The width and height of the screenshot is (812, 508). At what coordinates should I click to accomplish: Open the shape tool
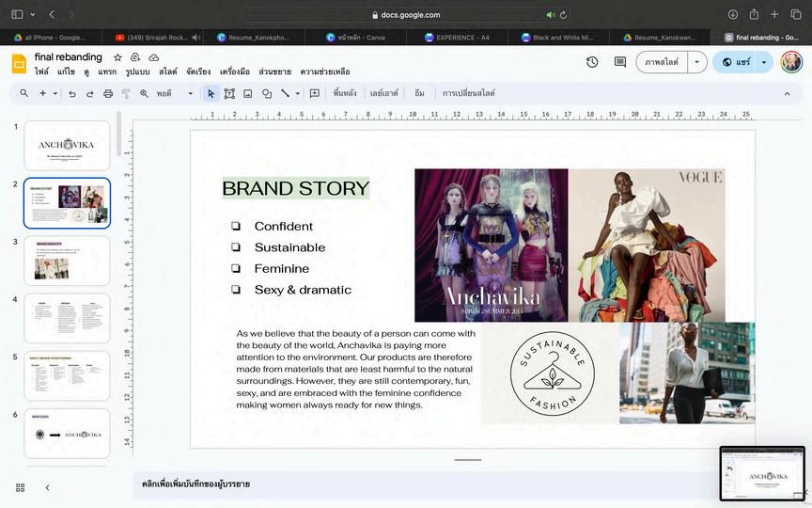(267, 94)
